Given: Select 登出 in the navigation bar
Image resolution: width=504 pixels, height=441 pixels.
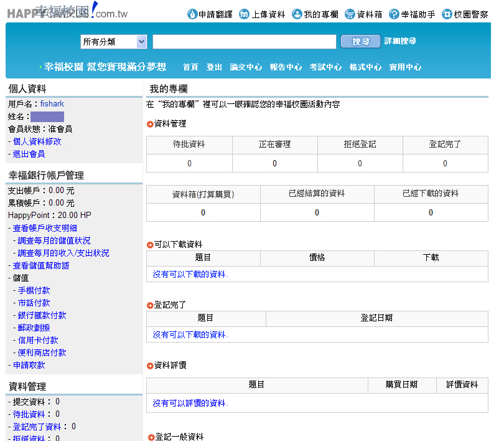Looking at the screenshot, I should pyautogui.click(x=214, y=67).
